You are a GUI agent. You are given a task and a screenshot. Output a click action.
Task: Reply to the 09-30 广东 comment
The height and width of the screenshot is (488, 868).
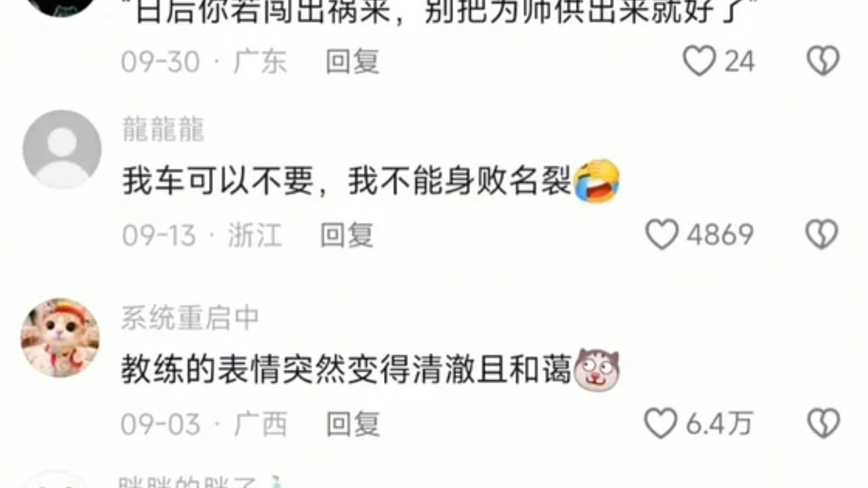click(353, 61)
